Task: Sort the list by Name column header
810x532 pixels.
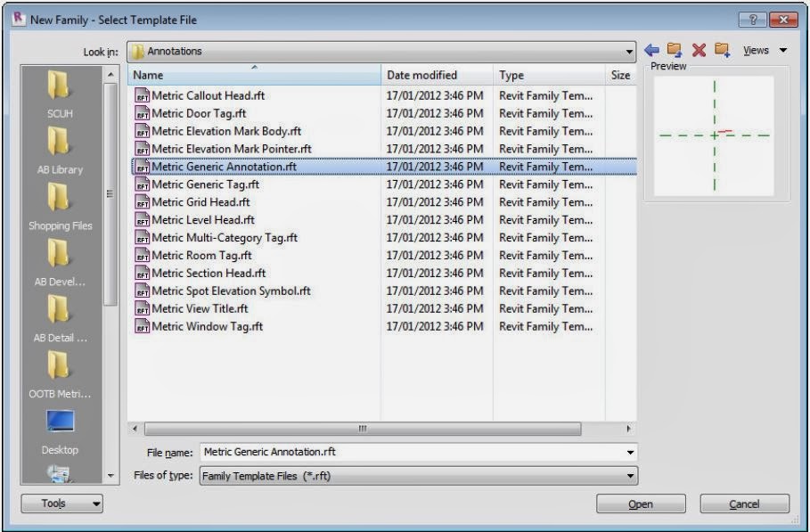Action: (254, 76)
